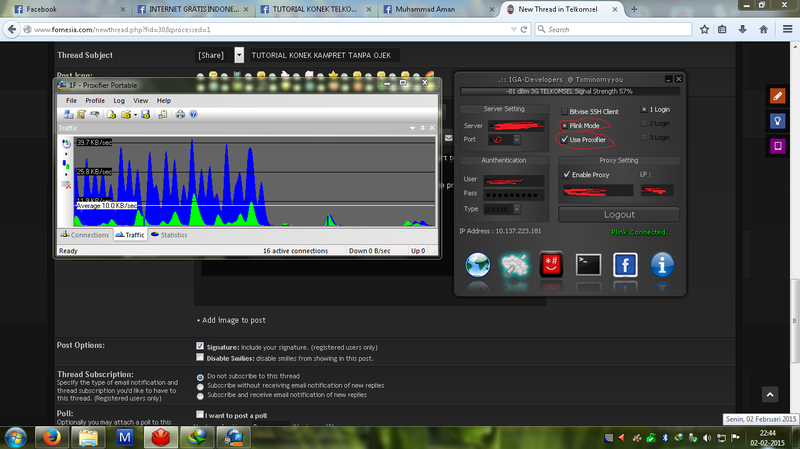Screen dimensions: 800x449
Task: Expand the small arrow below the clock icon
Action: 66,154
